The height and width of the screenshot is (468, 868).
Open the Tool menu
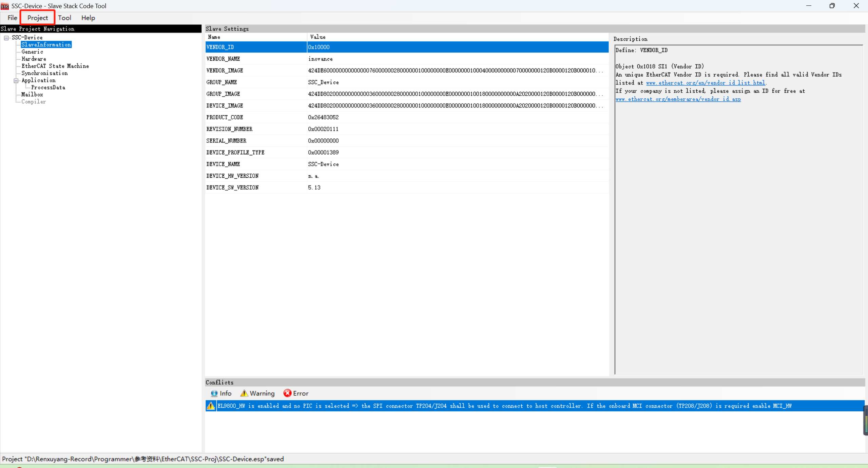[x=65, y=18]
